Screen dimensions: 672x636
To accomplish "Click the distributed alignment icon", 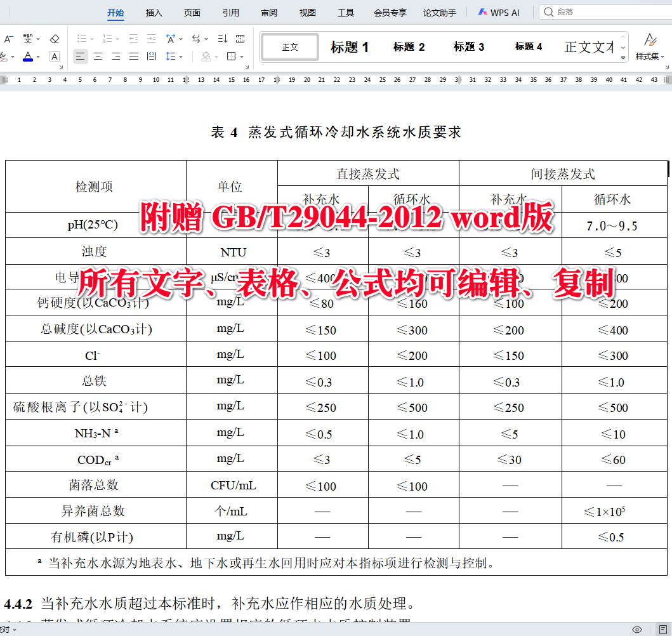I will [152, 56].
